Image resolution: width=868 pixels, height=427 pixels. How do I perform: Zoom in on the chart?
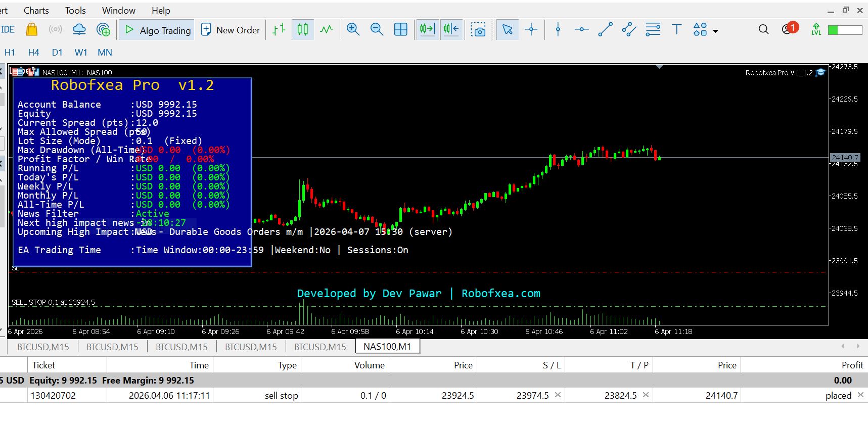point(353,30)
